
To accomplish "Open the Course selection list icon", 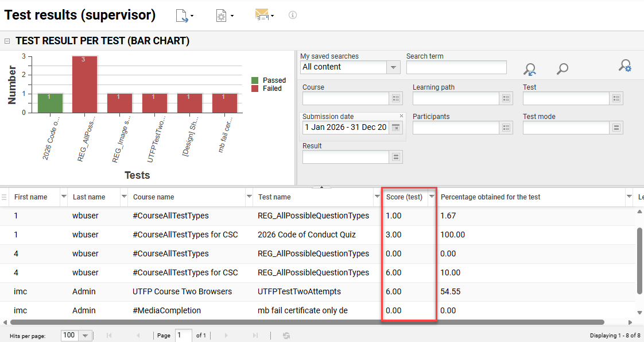I will tap(396, 98).
